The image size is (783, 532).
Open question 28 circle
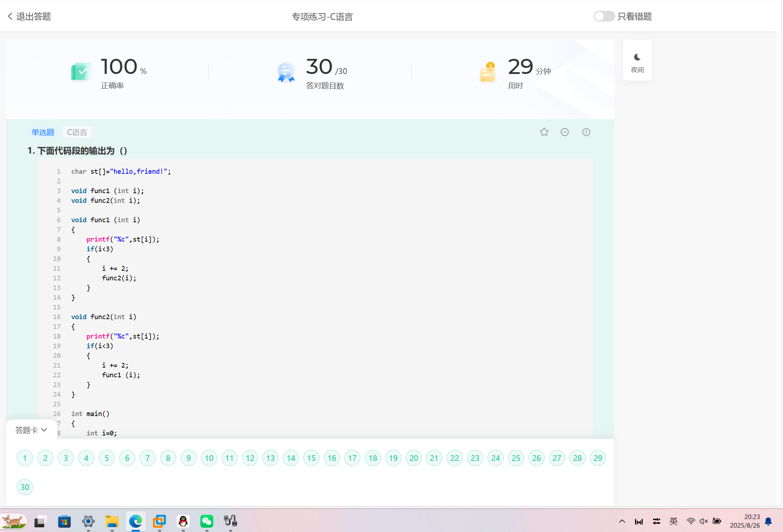pos(577,458)
